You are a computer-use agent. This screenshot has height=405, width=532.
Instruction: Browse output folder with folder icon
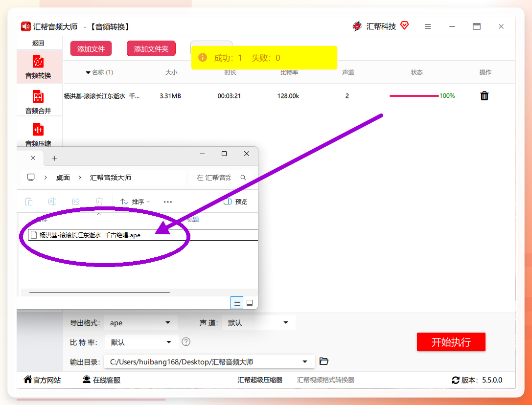click(324, 361)
